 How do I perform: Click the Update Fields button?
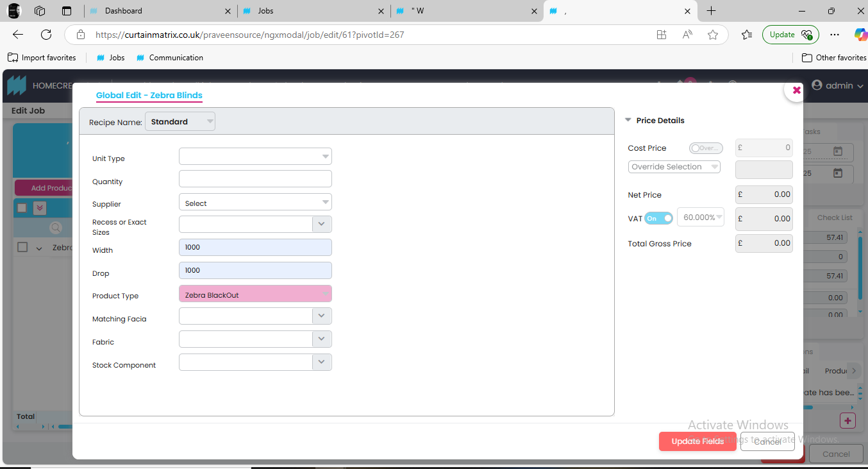pyautogui.click(x=697, y=441)
